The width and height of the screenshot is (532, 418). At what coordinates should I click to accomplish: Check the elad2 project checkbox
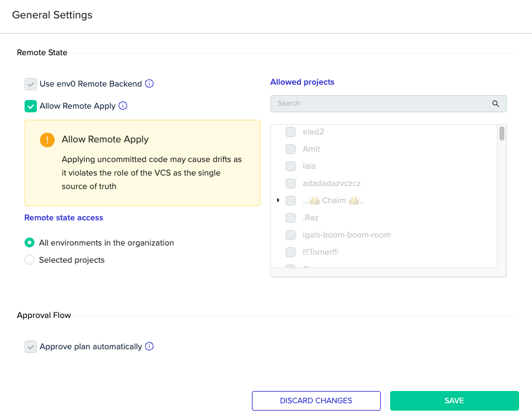pos(290,131)
